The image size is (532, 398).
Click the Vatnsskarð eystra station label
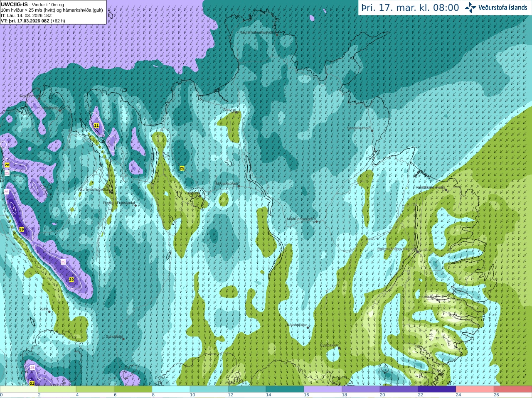click(x=431, y=187)
